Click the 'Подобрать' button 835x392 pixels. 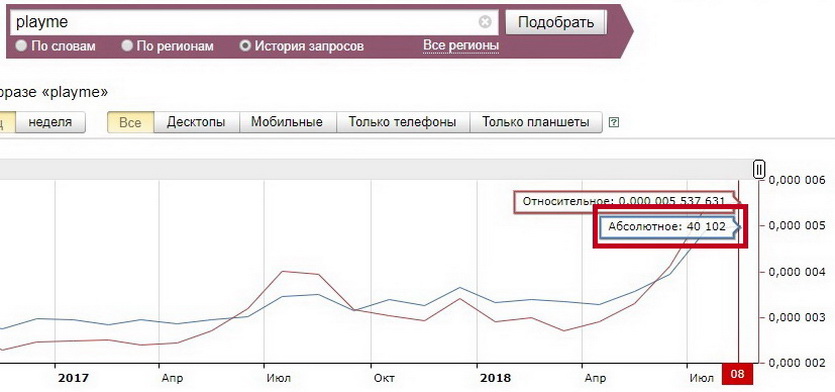555,22
